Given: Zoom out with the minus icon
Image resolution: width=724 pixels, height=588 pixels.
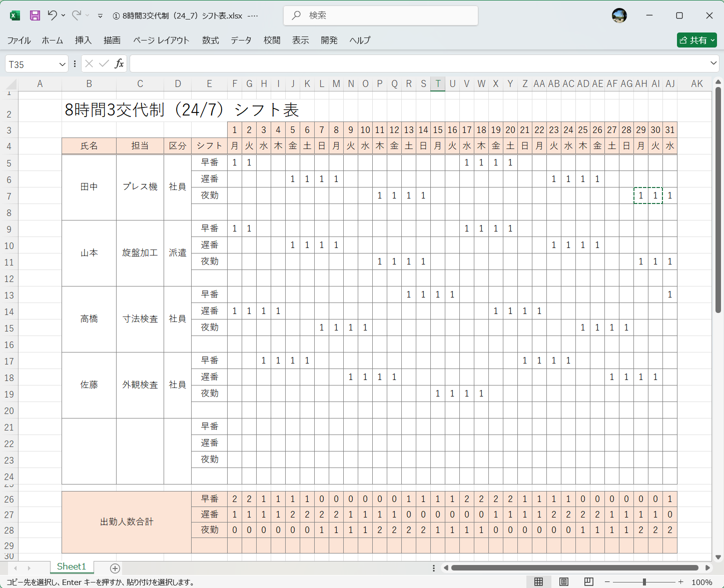Looking at the screenshot, I should pos(607,581).
